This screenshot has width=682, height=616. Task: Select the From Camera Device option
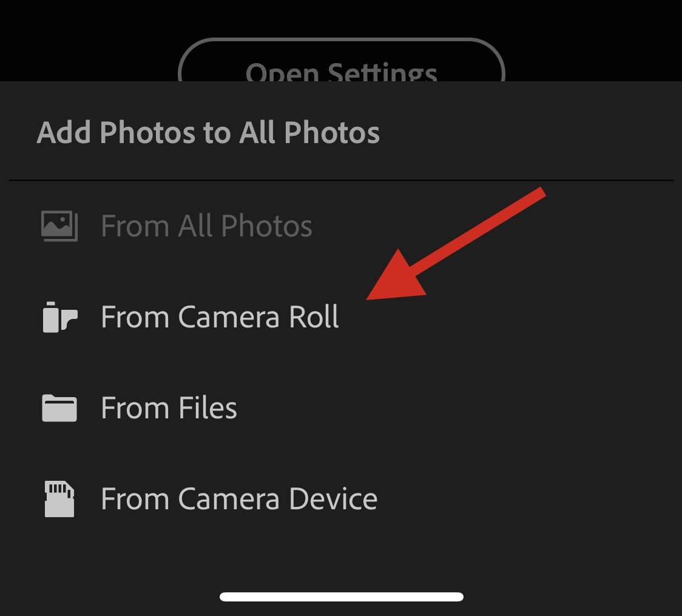[239, 499]
